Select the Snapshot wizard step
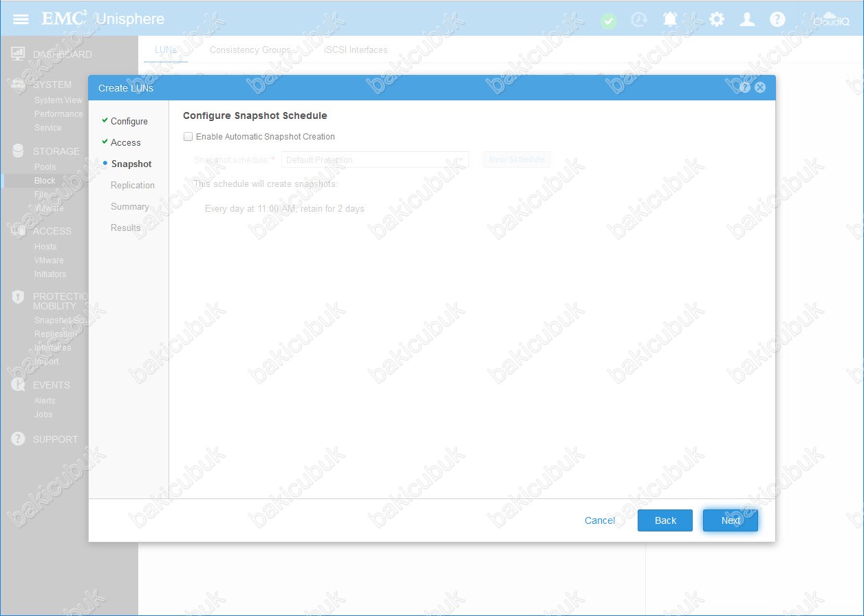864x616 pixels. point(131,164)
